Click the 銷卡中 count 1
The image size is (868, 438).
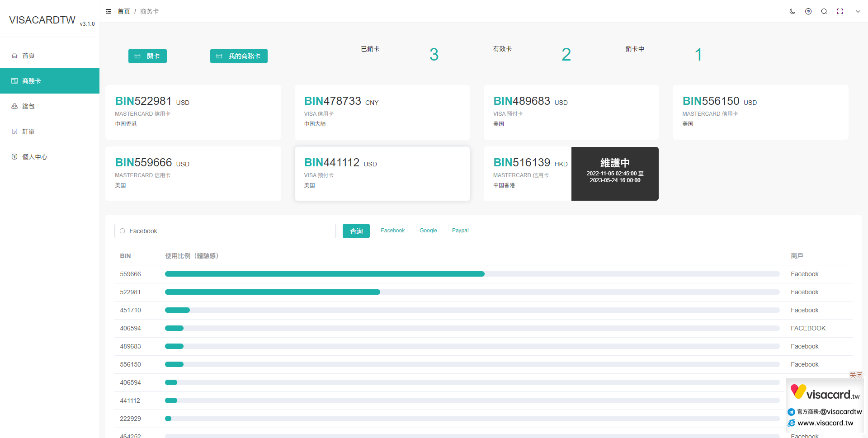coord(698,55)
